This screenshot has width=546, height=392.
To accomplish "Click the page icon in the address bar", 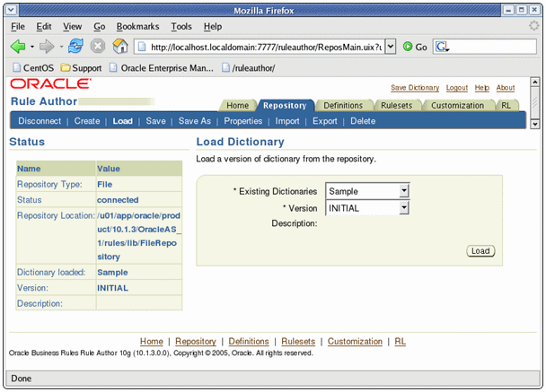I will (142, 47).
